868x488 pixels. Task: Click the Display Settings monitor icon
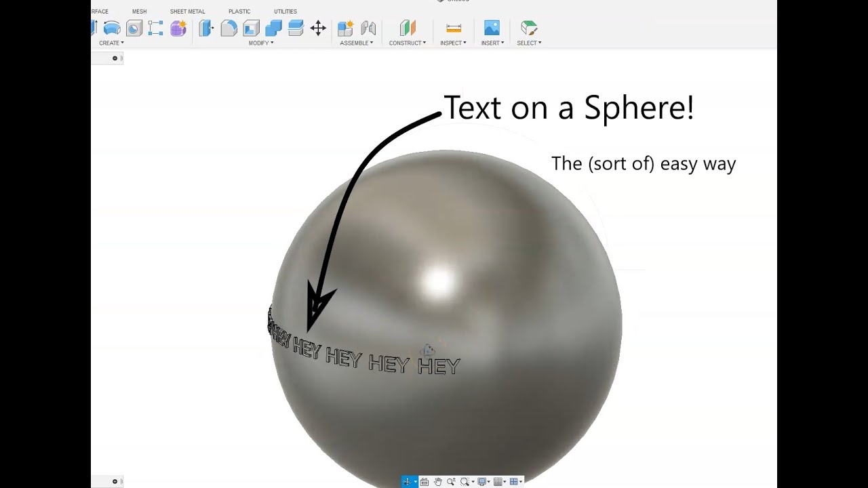click(x=481, y=482)
